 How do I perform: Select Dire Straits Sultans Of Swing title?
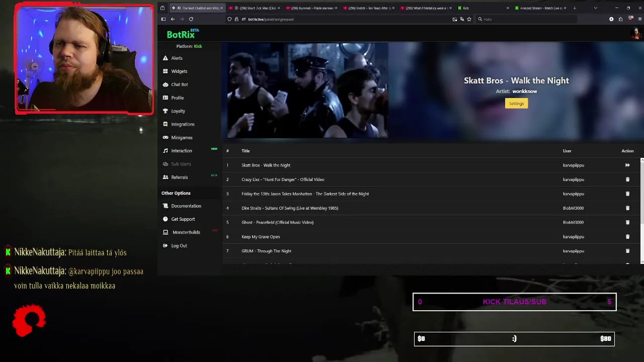pos(290,208)
